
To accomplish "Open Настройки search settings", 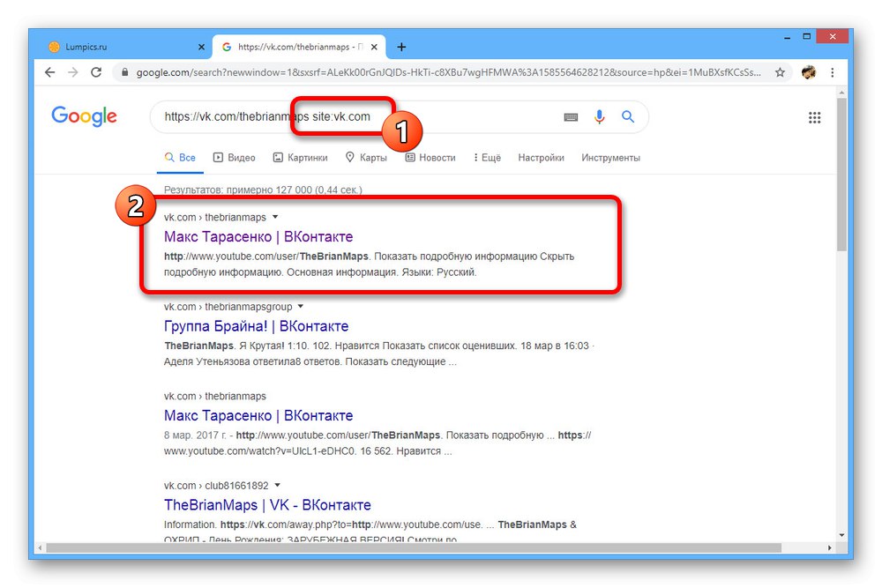I will point(542,158).
